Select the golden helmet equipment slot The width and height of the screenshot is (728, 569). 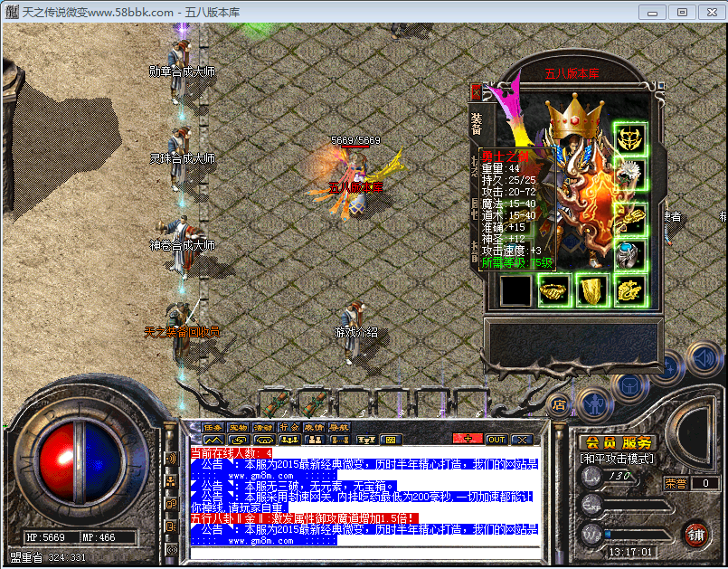(629, 139)
